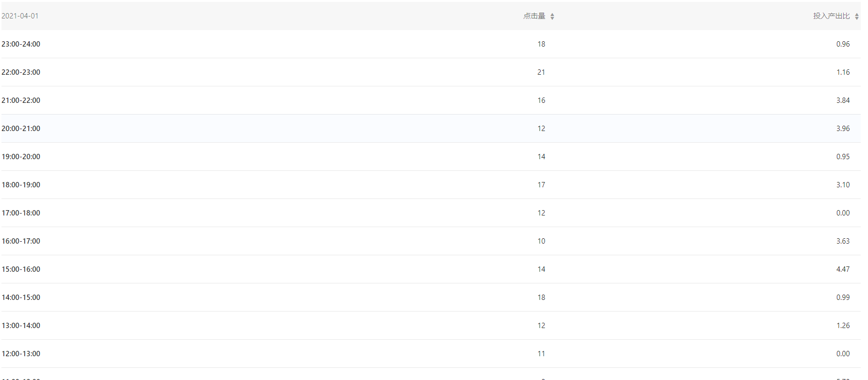Select the 19:00-20:00 time row

(431, 157)
